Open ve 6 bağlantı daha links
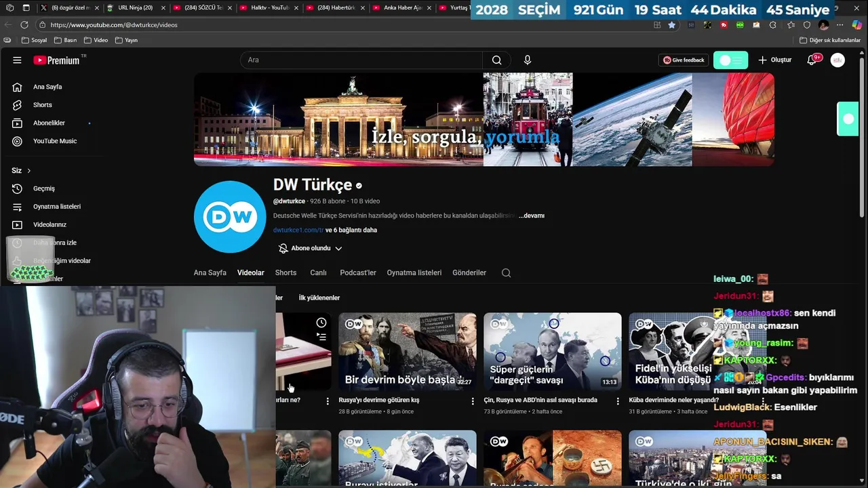Viewport: 868px width, 488px height. [x=351, y=230]
